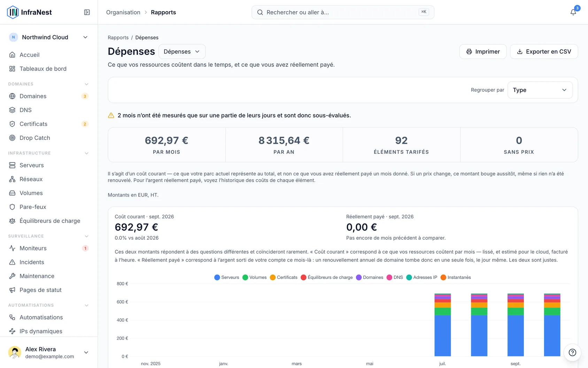Screen dimensions: 588x368
Task: Click the Volumes disk icon
Action: click(12, 193)
